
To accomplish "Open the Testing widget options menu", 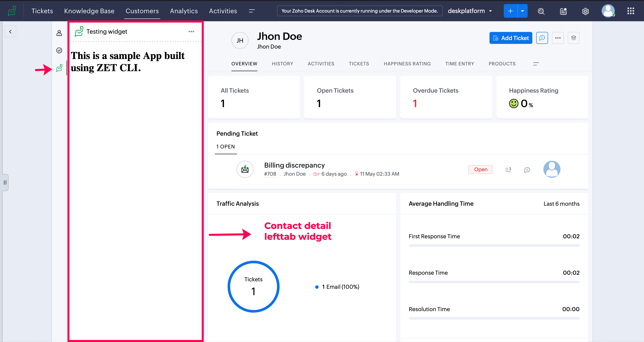I will (x=191, y=32).
